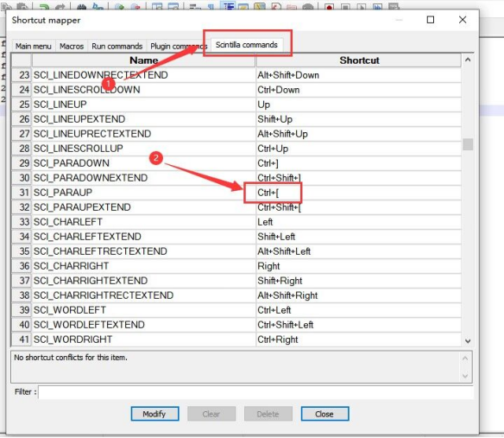Click the Modify button
This screenshot has height=438, width=504.
click(154, 414)
